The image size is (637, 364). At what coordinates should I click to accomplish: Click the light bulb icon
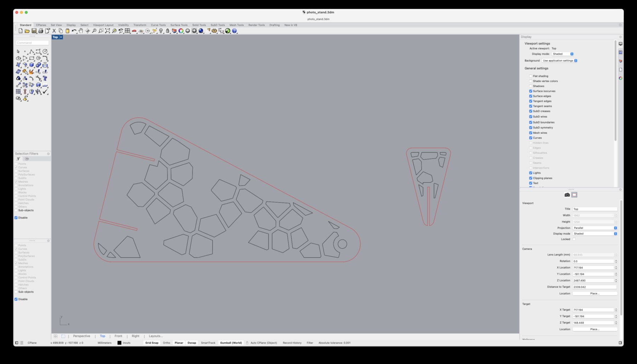161,31
